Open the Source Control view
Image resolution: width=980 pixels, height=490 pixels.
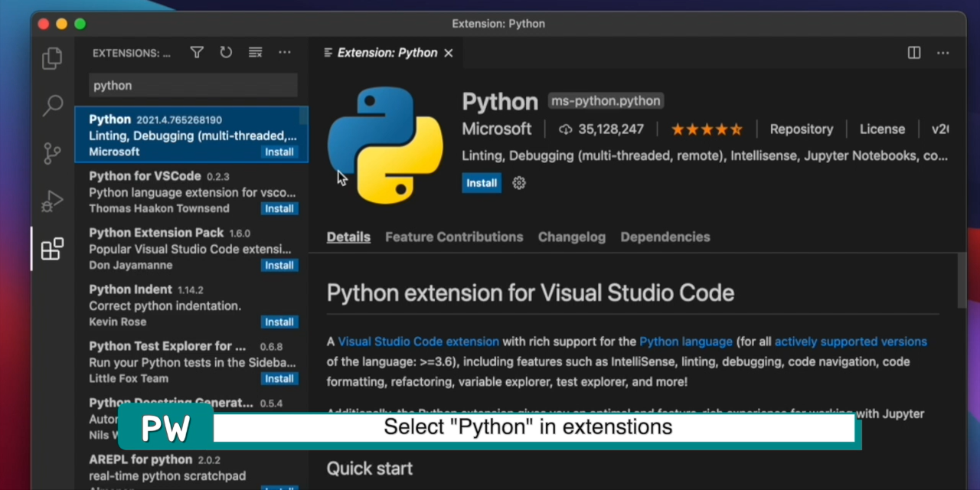click(x=52, y=153)
